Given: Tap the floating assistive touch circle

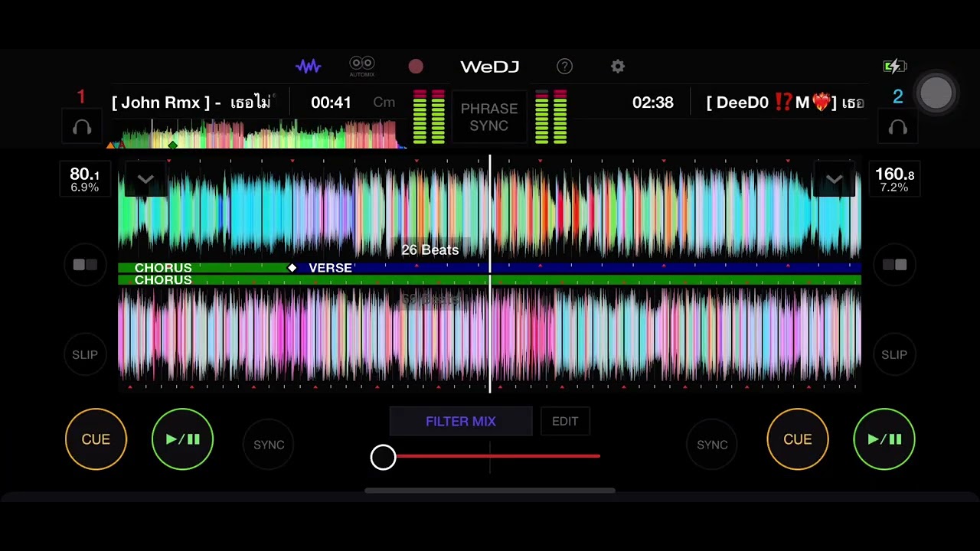Looking at the screenshot, I should tap(936, 93).
